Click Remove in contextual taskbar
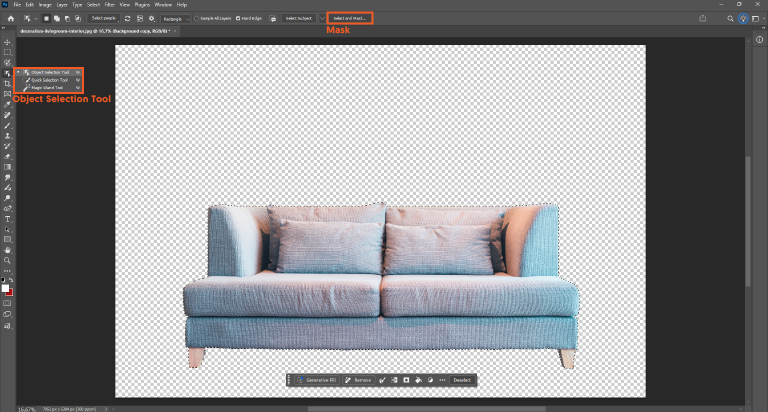The height and width of the screenshot is (412, 768). tap(358, 380)
